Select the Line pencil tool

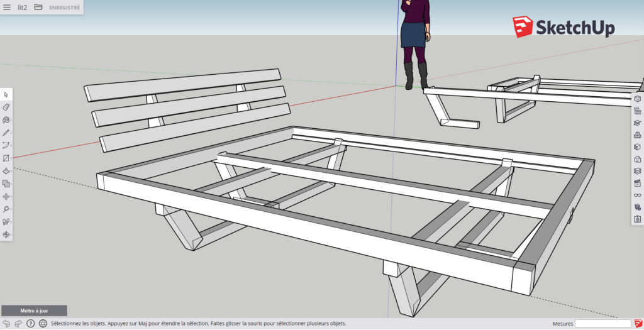click(6, 133)
